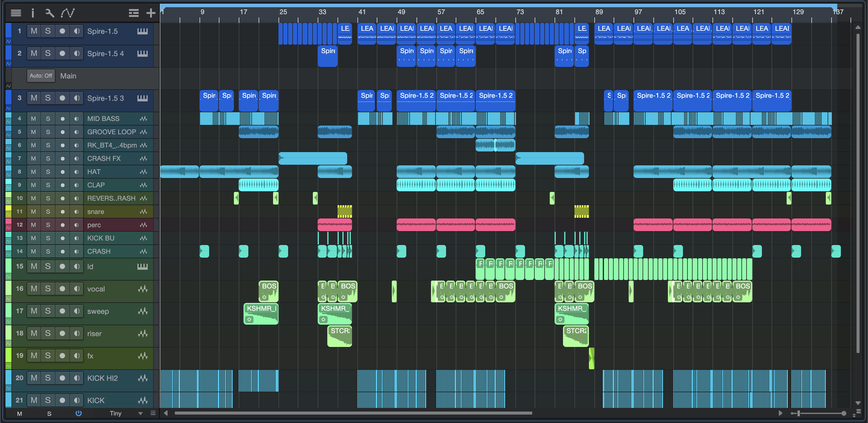This screenshot has height=423, width=868.
Task: Solo the Spire-1.5 4 track
Action: click(48, 53)
